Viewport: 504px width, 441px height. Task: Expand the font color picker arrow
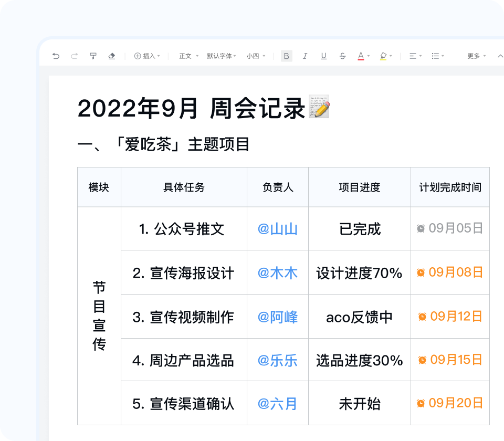369,56
